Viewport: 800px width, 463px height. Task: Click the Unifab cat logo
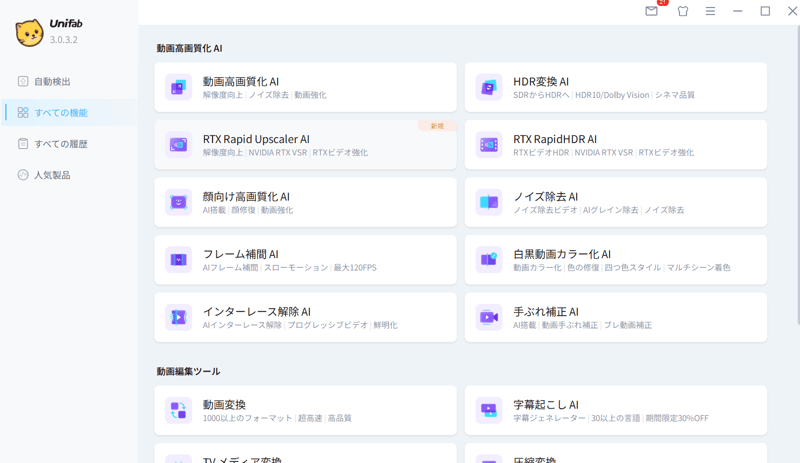click(29, 33)
